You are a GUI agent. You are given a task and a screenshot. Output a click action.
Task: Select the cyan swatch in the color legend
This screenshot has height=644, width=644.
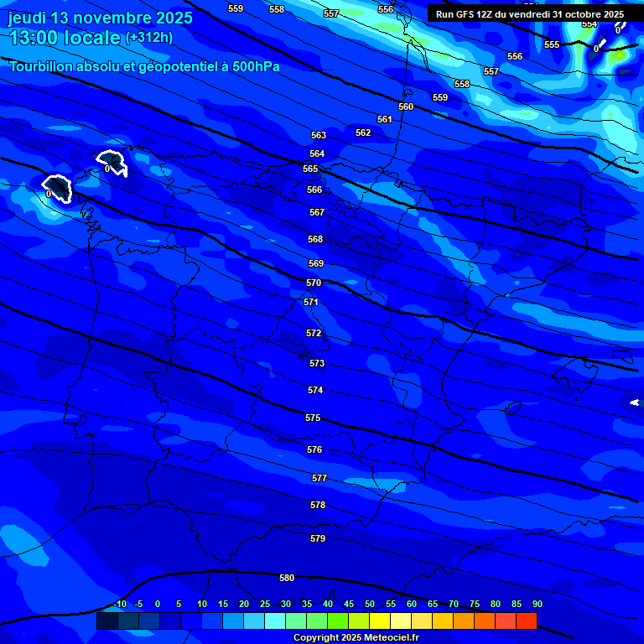(275, 621)
